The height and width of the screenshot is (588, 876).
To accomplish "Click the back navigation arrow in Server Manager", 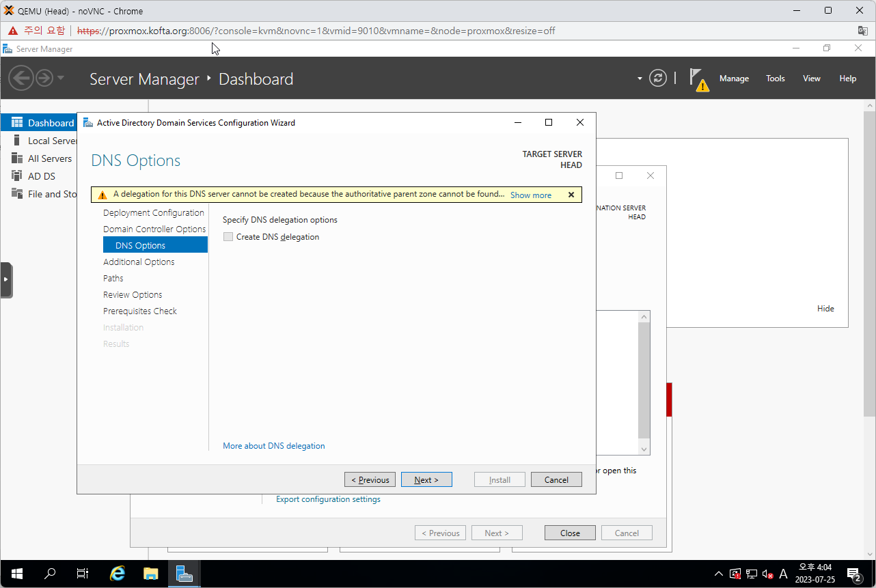I will (x=21, y=79).
